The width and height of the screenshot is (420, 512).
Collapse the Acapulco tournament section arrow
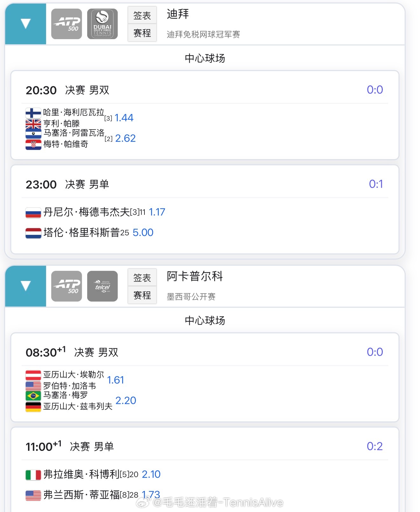(25, 286)
